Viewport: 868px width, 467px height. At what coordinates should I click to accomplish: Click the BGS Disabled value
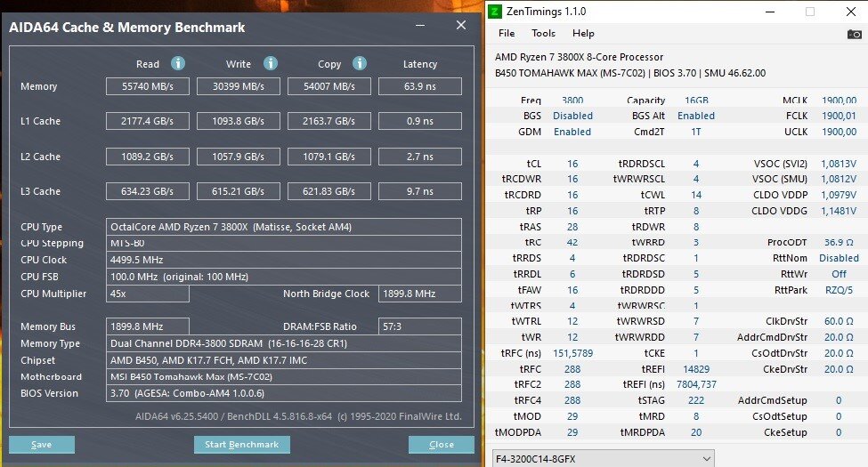(x=573, y=116)
